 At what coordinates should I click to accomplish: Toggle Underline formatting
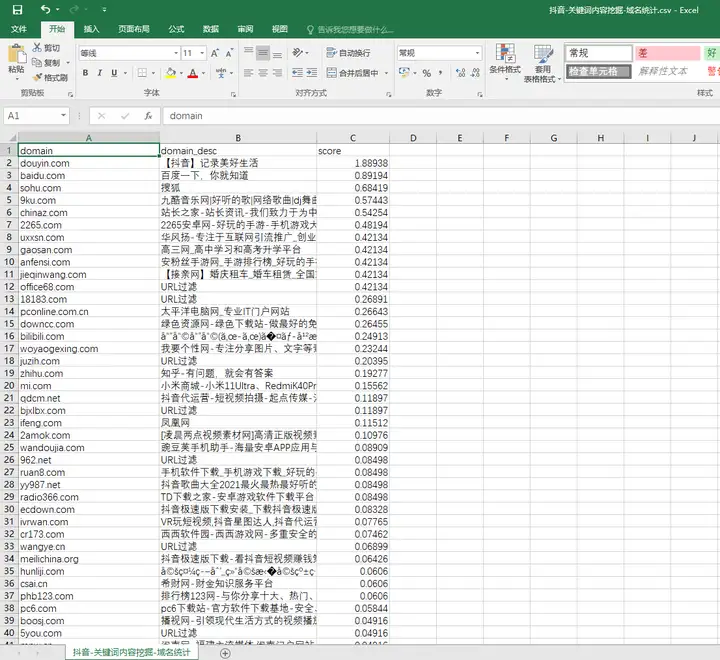[x=114, y=73]
